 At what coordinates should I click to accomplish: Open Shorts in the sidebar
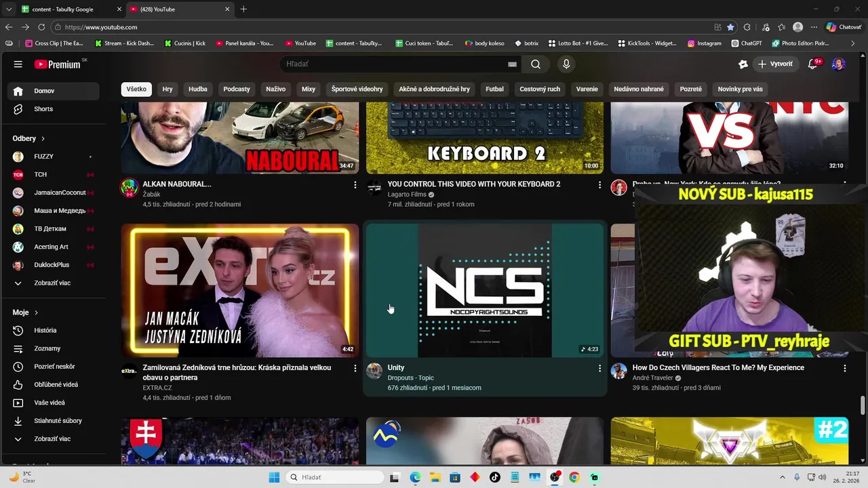[x=54, y=109]
